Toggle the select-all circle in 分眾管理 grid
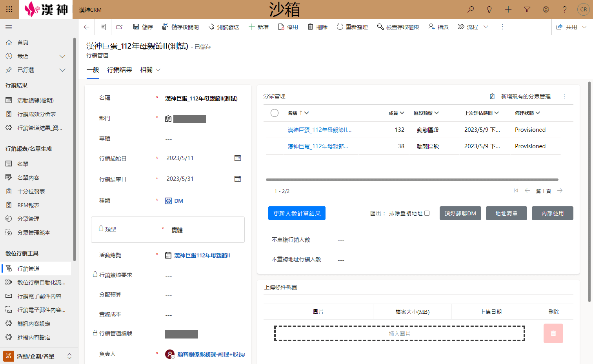 [x=275, y=113]
